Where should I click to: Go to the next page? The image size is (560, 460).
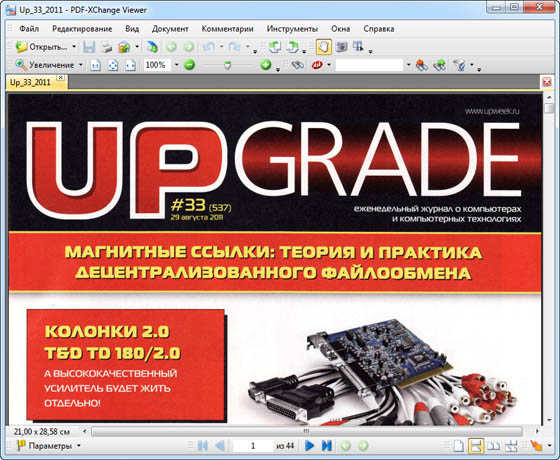tap(310, 445)
